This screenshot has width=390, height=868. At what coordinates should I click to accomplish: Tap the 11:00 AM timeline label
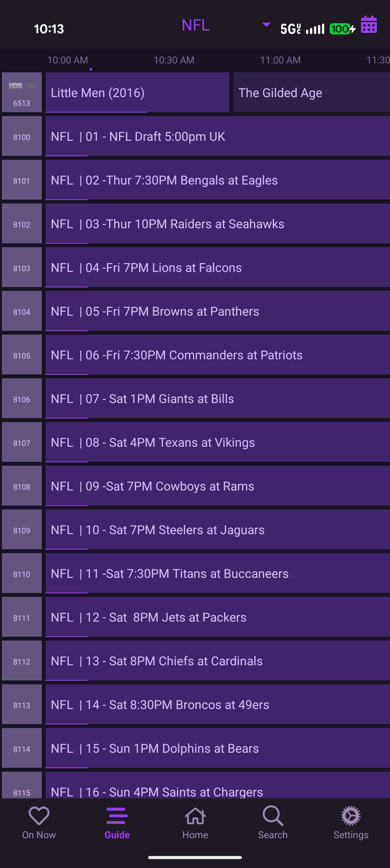click(x=280, y=60)
